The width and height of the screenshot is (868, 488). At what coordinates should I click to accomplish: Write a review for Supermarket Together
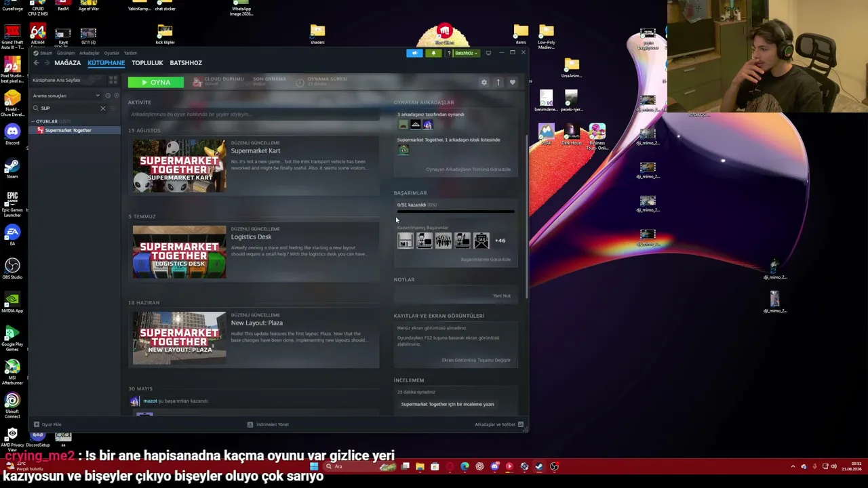[x=448, y=404]
